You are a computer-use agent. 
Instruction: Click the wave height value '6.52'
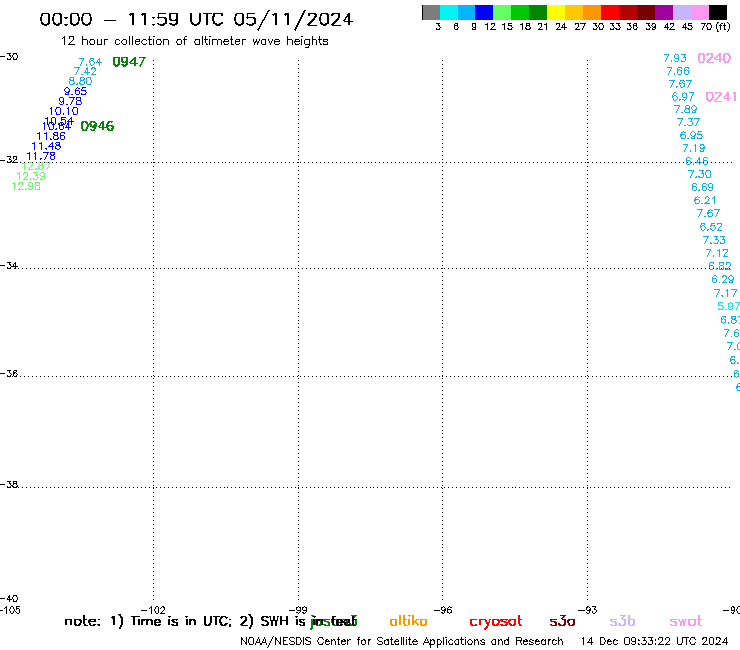[x=711, y=227]
